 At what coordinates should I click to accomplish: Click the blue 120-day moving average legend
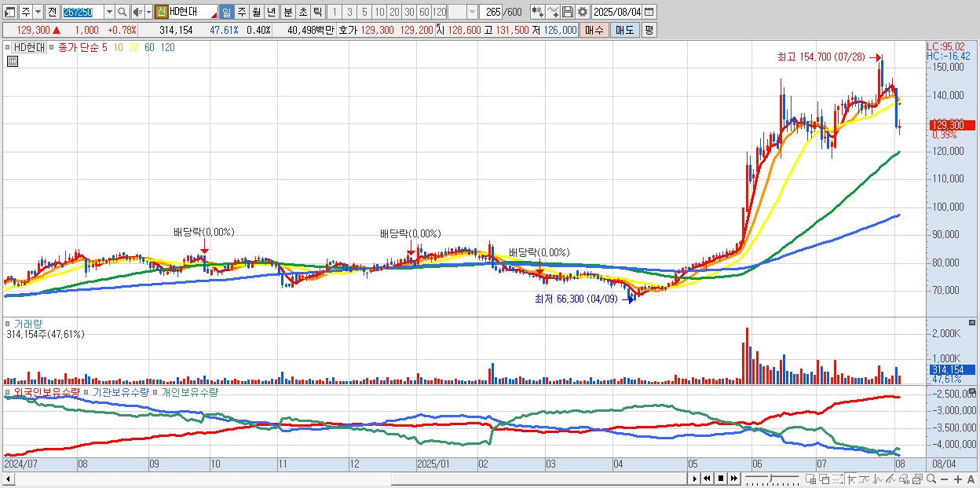[x=167, y=47]
